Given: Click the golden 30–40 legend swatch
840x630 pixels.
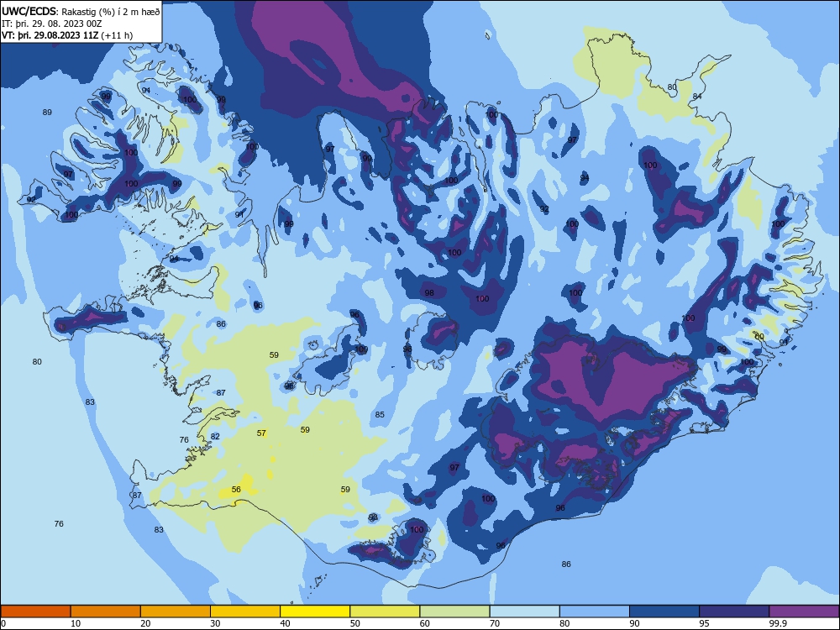Looking at the screenshot, I should pos(245,612).
